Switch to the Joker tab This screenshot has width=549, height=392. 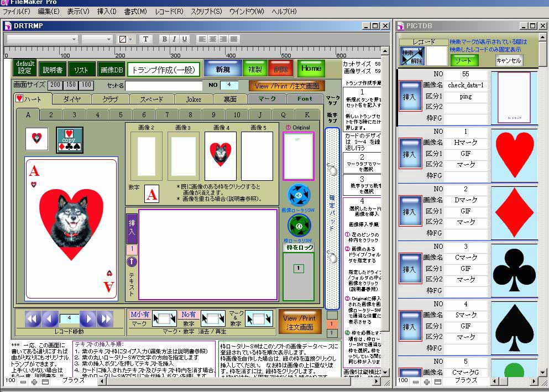point(194,99)
